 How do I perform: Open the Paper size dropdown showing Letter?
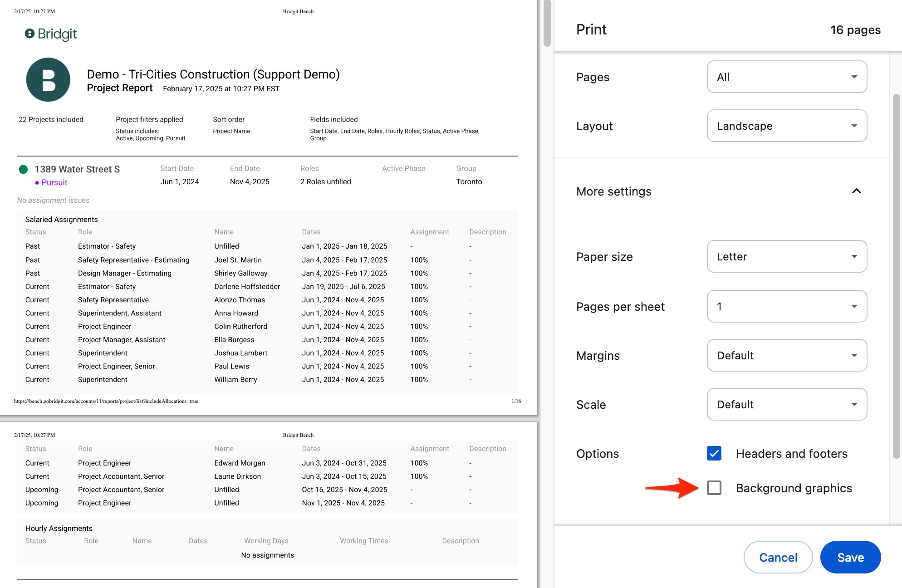coord(787,256)
